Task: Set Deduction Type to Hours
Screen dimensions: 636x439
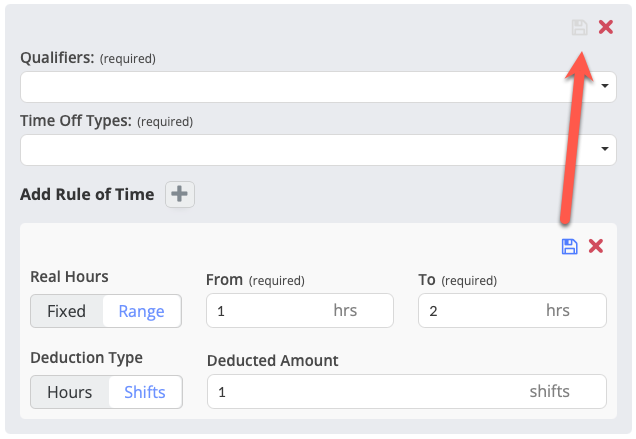Action: click(x=69, y=392)
